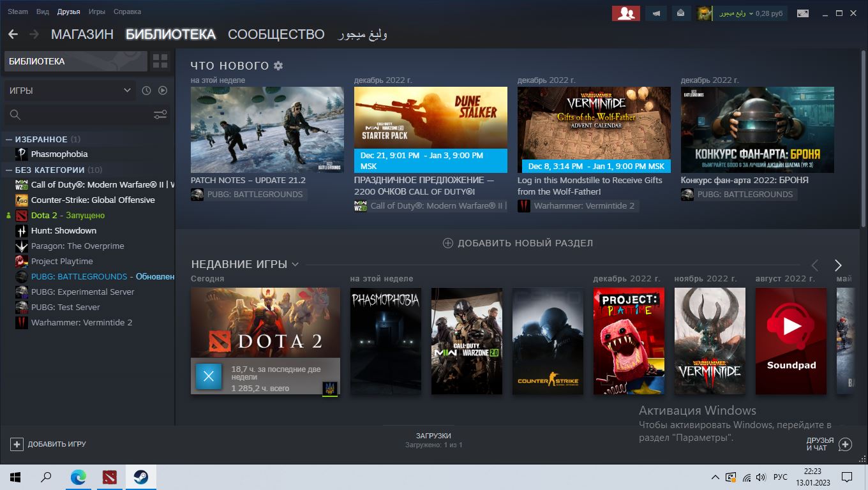Image resolution: width=868 pixels, height=490 pixels.
Task: Click the user avatar in header
Action: 705,13
